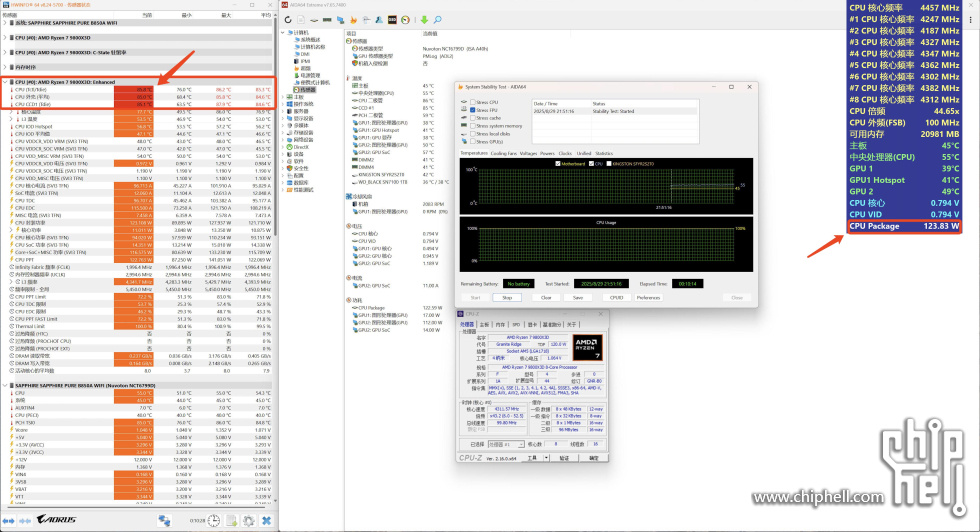Screen dimensions: 980x532
Task: Click the green download arrow toolbar icon
Action: pyautogui.click(x=424, y=20)
